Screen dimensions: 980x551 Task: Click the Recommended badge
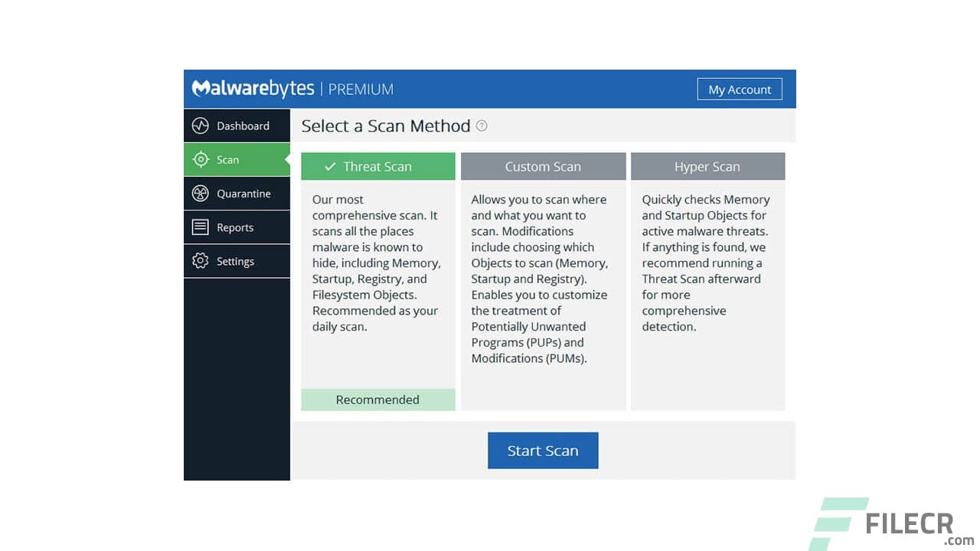377,399
